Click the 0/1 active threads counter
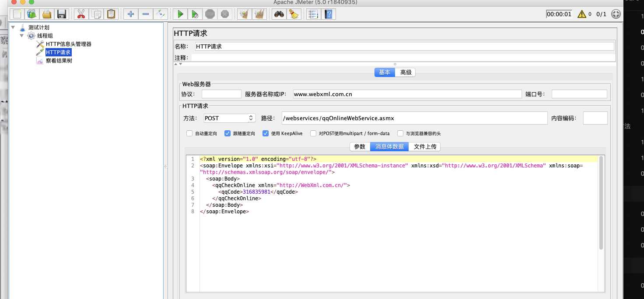The width and height of the screenshot is (644, 299). 602,14
